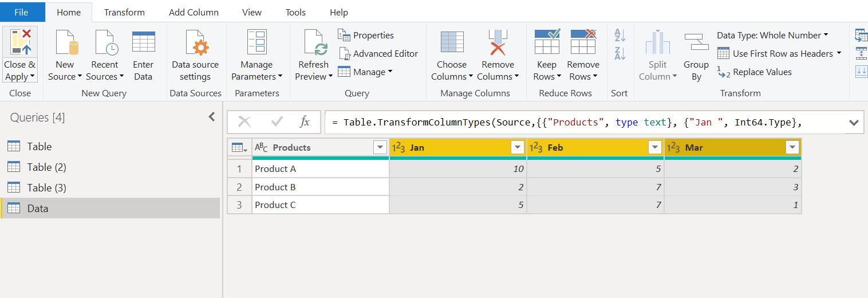868x298 pixels.
Task: Open the Data Type: Whole Number dropdown
Action: tap(772, 36)
